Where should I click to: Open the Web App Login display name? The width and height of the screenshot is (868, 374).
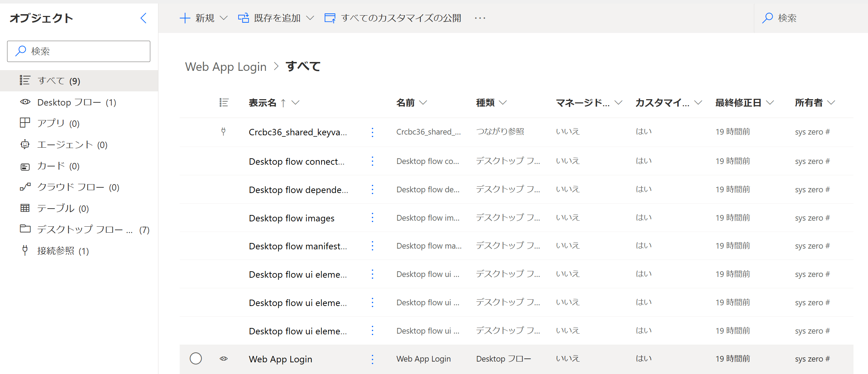(280, 359)
